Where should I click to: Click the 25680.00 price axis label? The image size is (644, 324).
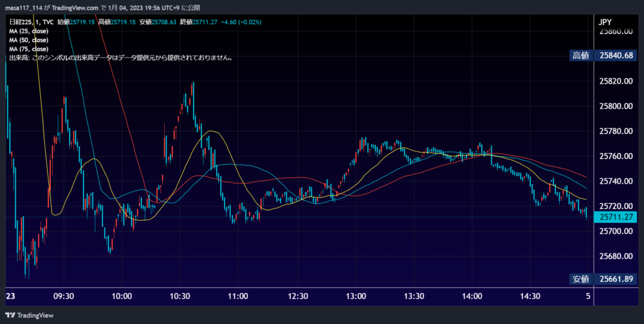[616, 256]
